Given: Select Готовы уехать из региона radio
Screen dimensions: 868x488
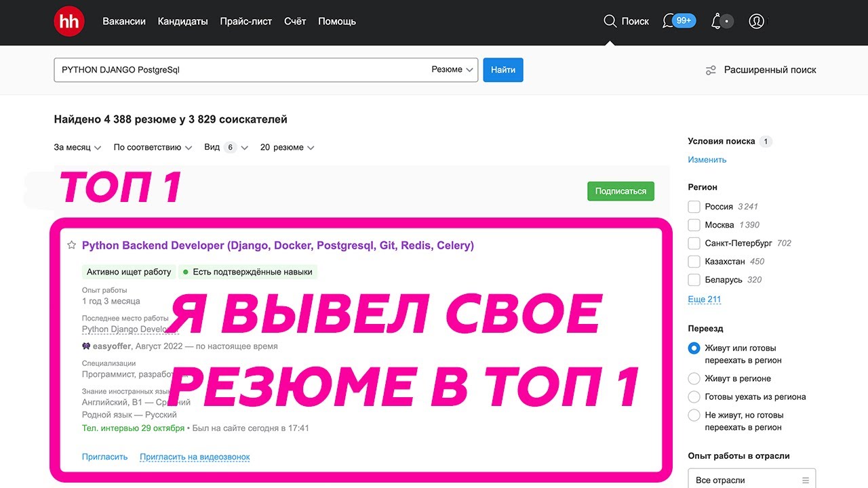Looking at the screenshot, I should 694,397.
